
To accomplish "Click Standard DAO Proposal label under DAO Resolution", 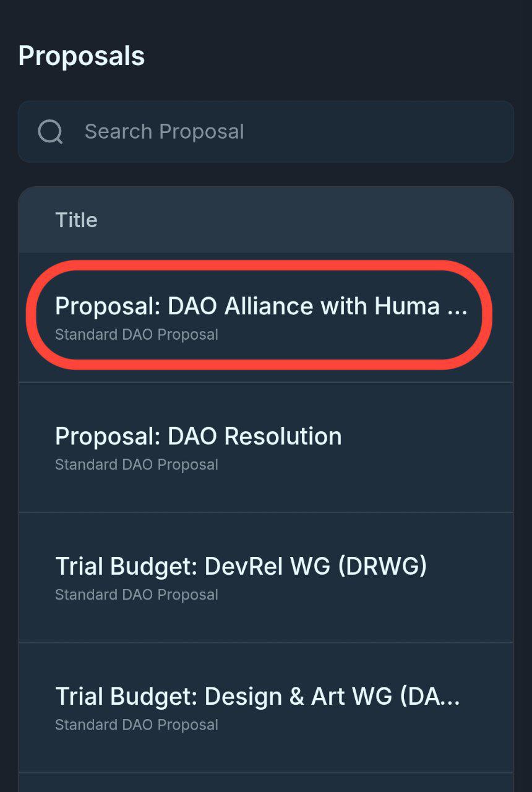I will click(x=136, y=465).
